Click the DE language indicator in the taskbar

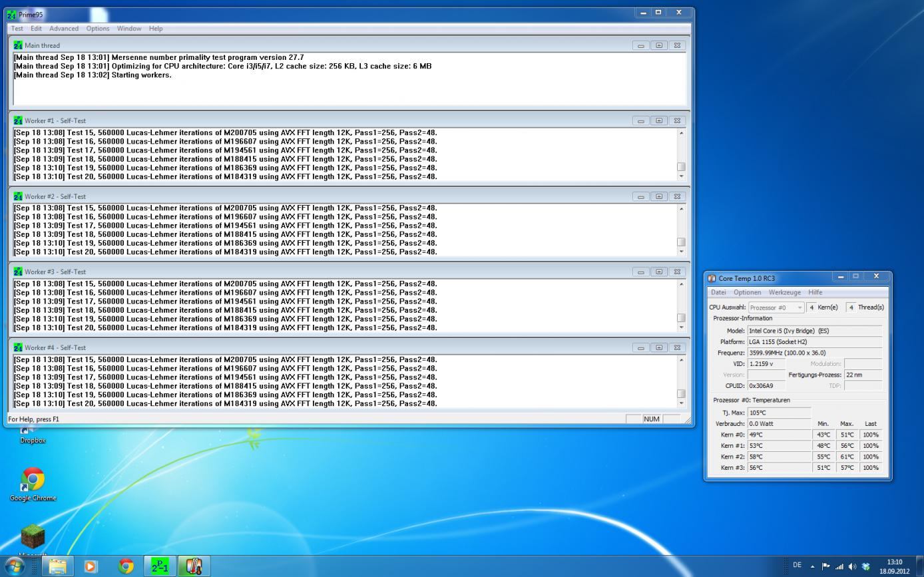coord(797,565)
